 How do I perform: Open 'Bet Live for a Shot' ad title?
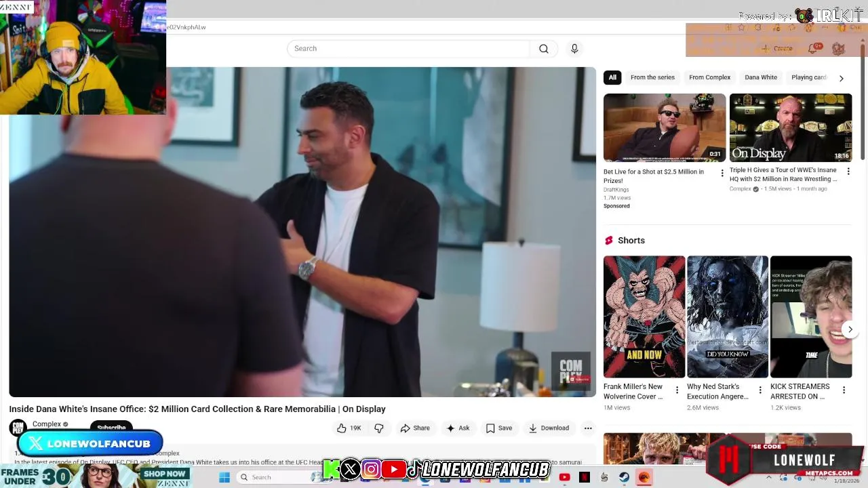click(x=654, y=176)
